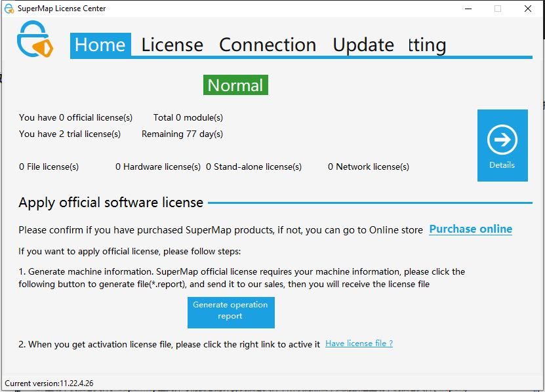Click the 'Have license file ?' link

coord(359,343)
